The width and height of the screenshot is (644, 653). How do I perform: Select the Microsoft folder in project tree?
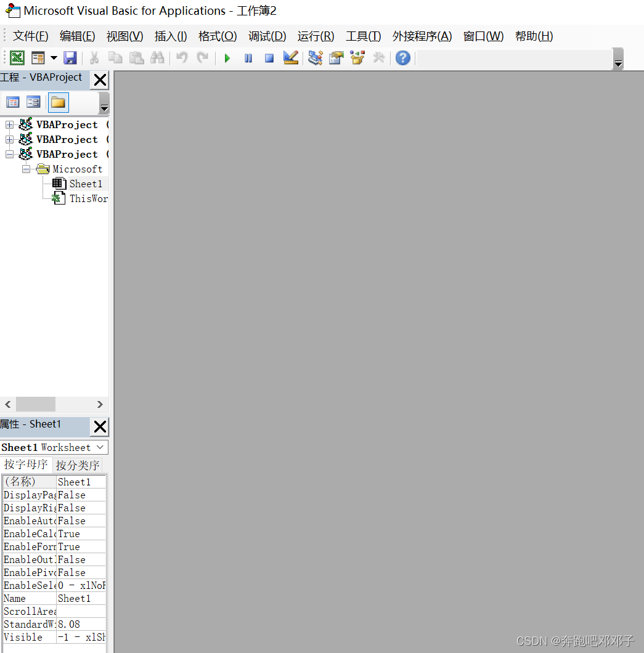pos(78,169)
